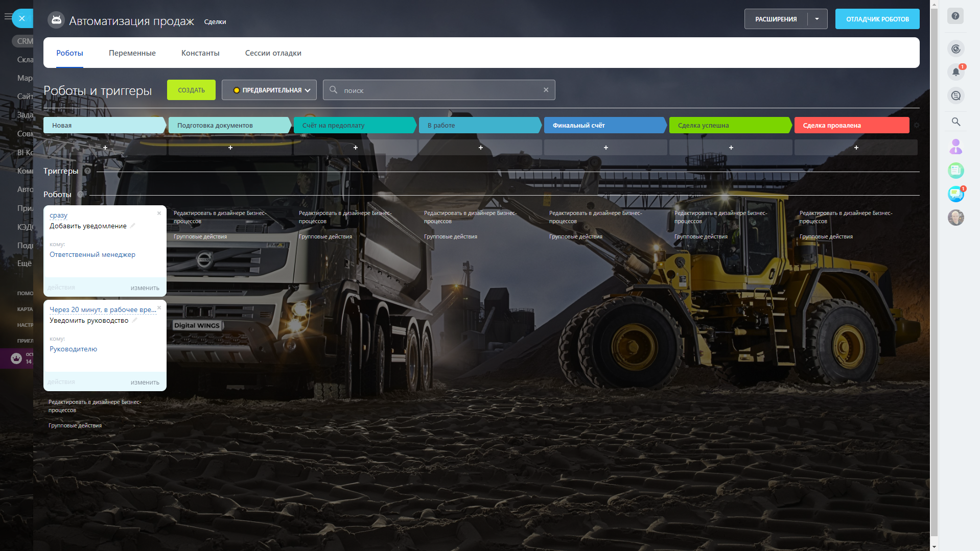Viewport: 980px width, 551px height.
Task: Open the help question-mark icon in the right sidebar
Action: [x=955, y=16]
